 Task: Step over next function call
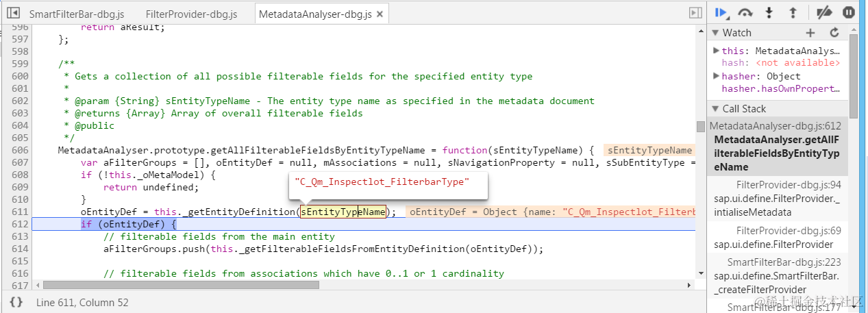click(x=745, y=12)
